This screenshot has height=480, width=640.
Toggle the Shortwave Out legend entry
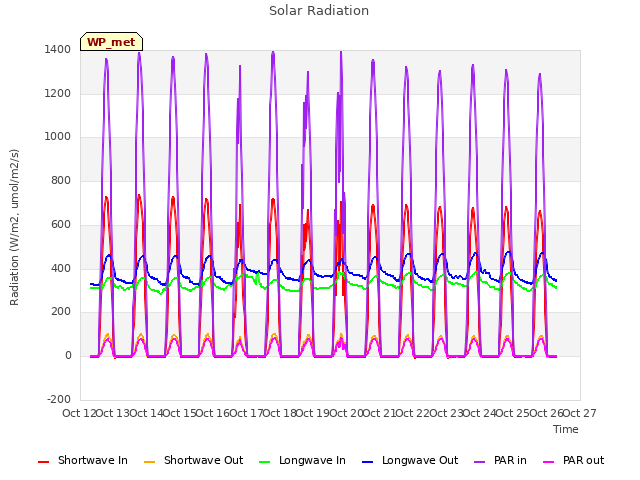tap(193, 460)
